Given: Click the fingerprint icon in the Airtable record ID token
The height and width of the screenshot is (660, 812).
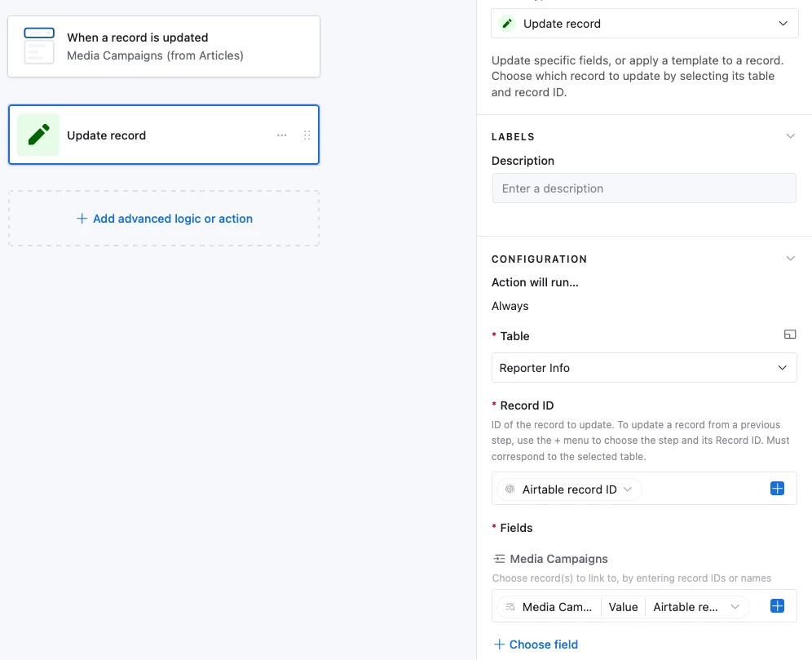Looking at the screenshot, I should click(x=510, y=489).
